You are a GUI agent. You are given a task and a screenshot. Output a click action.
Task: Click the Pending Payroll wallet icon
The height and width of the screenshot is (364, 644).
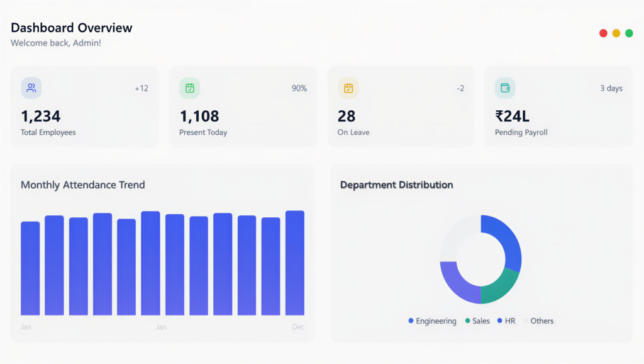point(505,88)
